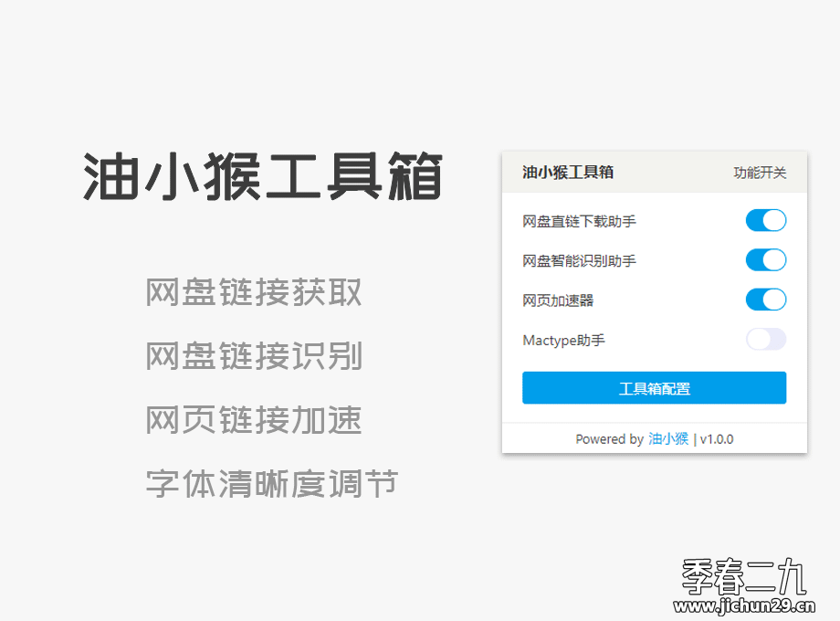Click the 油小猴工具箱 panel header title
The height and width of the screenshot is (621, 840).
pos(568,172)
